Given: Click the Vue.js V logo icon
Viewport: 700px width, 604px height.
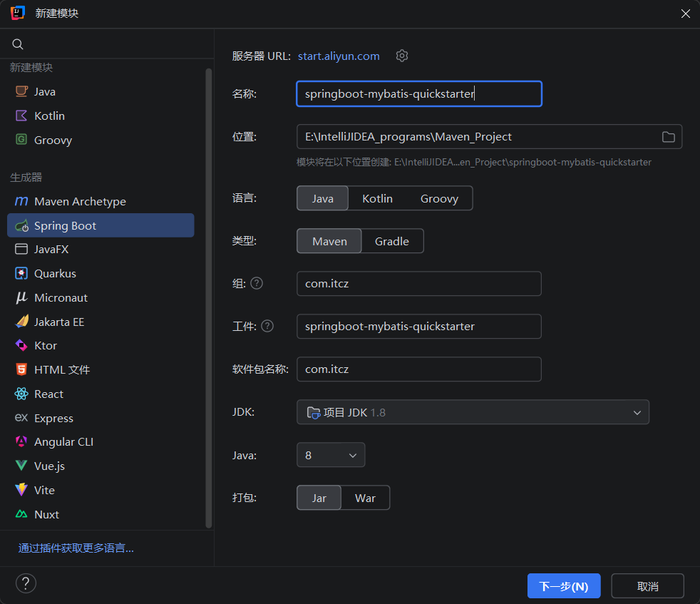Looking at the screenshot, I should point(21,466).
